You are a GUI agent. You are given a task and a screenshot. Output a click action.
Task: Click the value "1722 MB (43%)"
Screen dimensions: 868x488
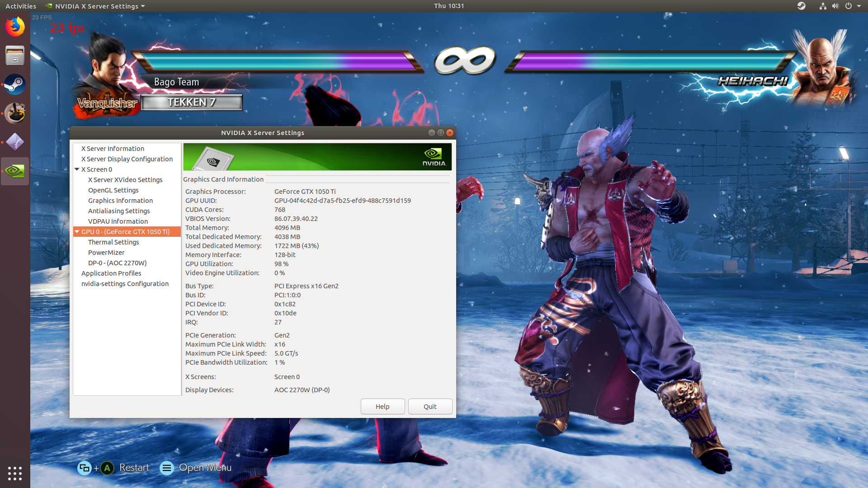tap(297, 246)
